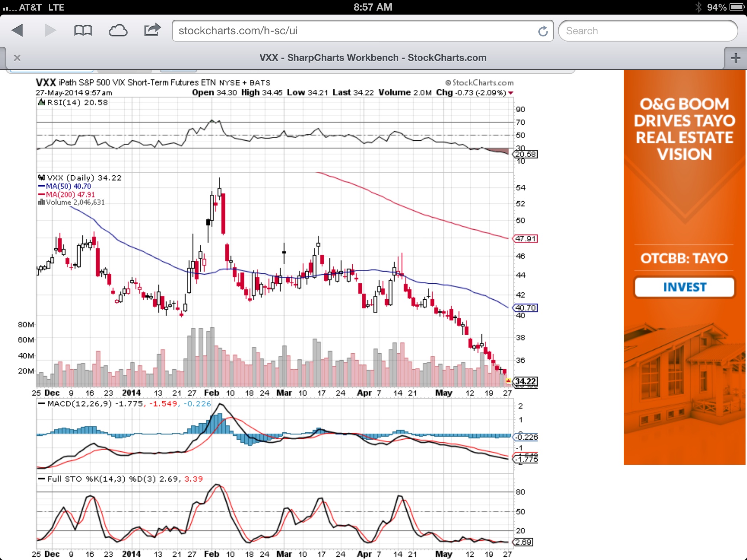Tap the battery indicator in status bar
The width and height of the screenshot is (747, 560).
click(x=737, y=7)
